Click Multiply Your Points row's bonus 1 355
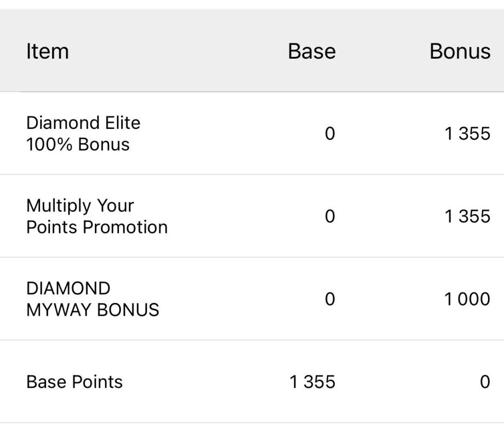 (467, 217)
